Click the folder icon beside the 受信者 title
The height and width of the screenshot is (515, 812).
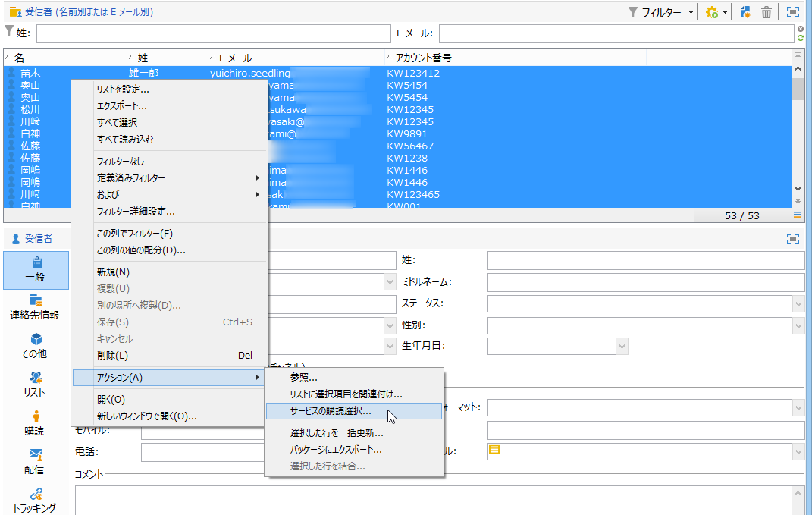pos(15,11)
